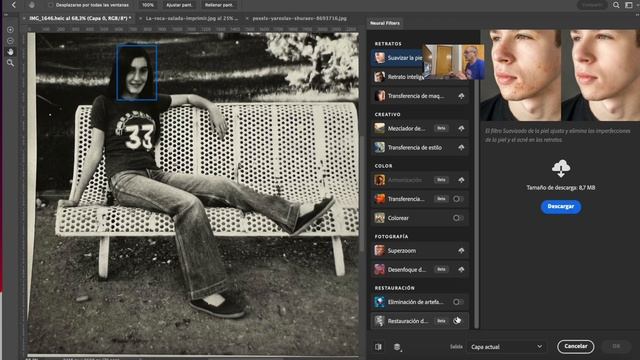Download the Desenfoque d... filter via cloud icon
The image size is (640, 360).
point(461,269)
